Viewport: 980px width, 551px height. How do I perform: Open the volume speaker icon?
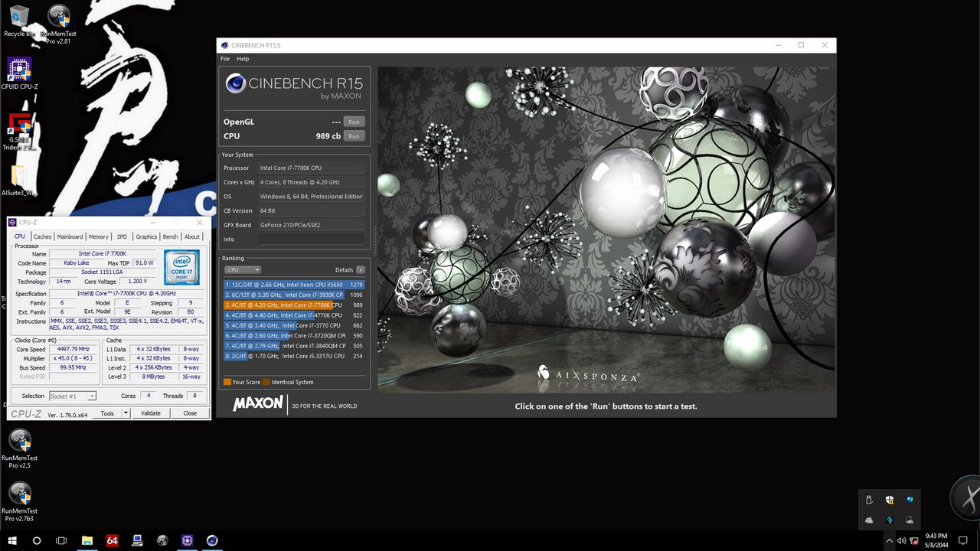click(902, 541)
